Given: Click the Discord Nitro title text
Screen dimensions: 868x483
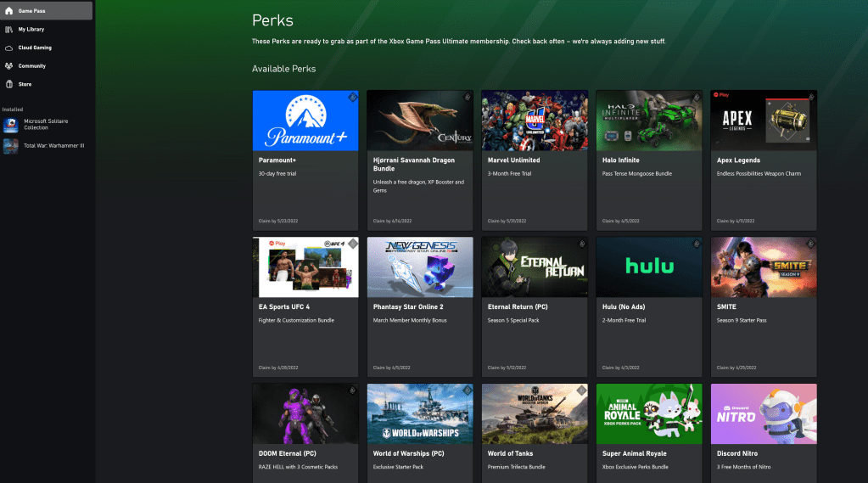Looking at the screenshot, I should click(737, 453).
